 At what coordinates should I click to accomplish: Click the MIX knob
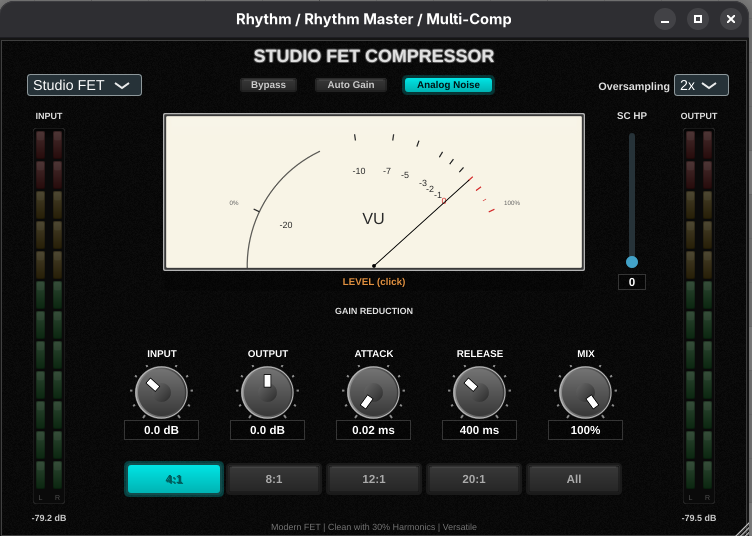[x=585, y=393]
